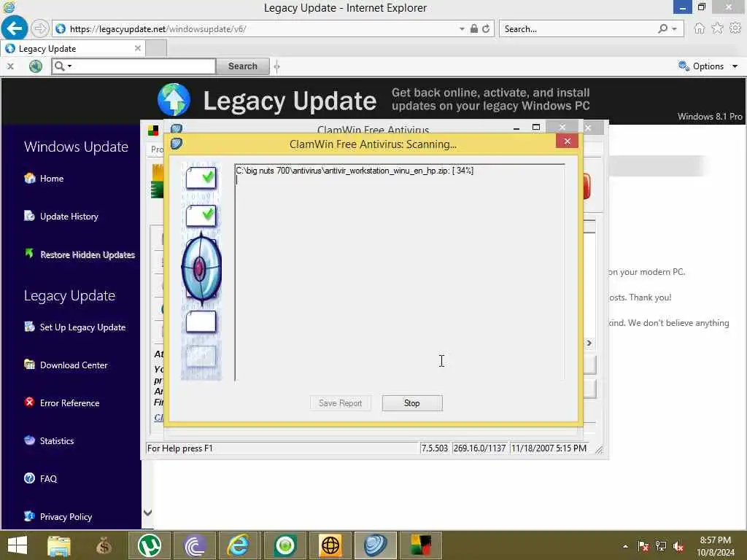Show hidden tray icons arrow
The image size is (747, 560).
(625, 546)
